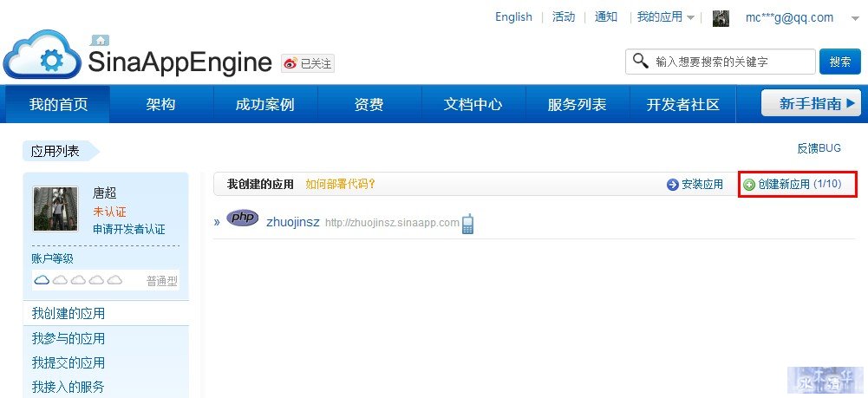Screen dimensions: 868x398
Task: Open the 活动 link in the header
Action: (x=564, y=17)
